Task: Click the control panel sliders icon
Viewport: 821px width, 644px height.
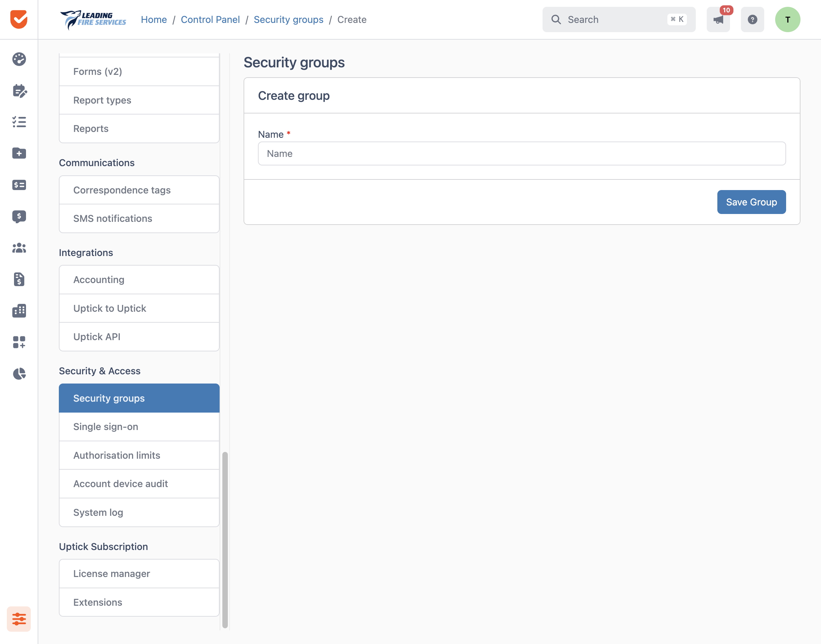Action: [x=19, y=619]
